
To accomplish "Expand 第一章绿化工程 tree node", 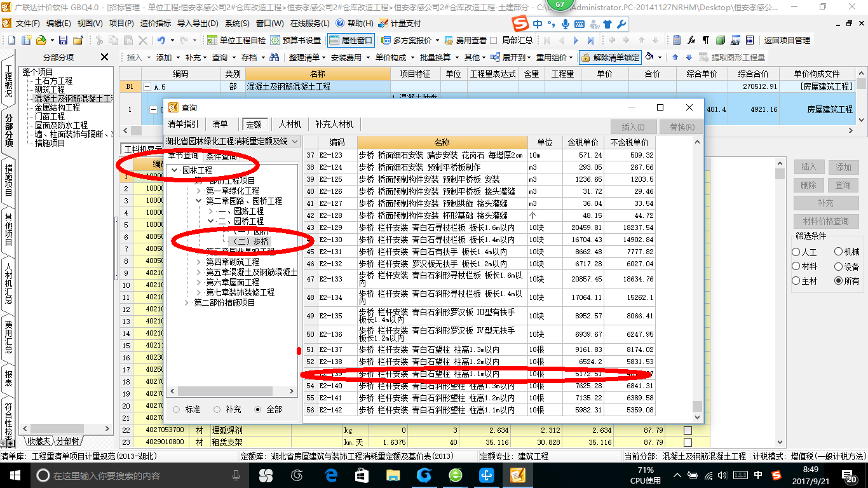I will pos(199,191).
